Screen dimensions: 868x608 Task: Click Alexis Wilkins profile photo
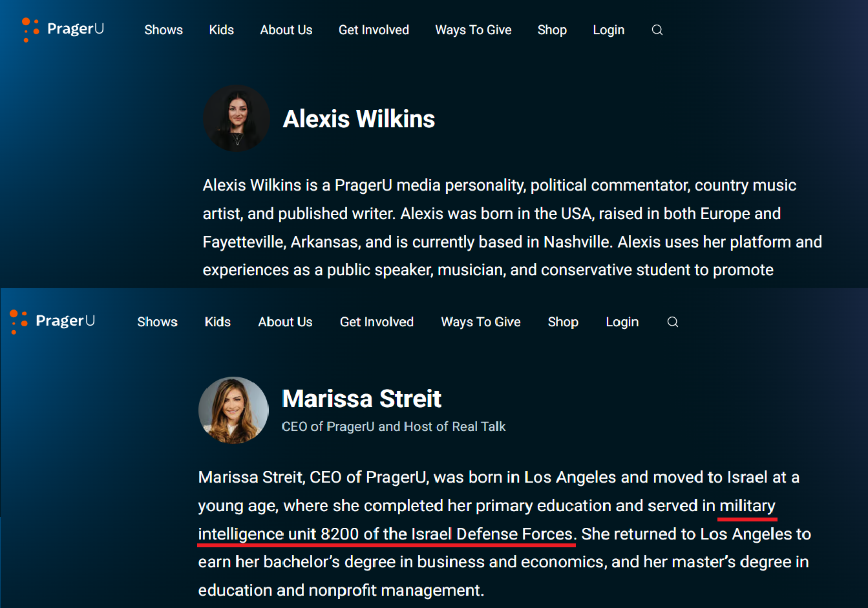point(237,118)
